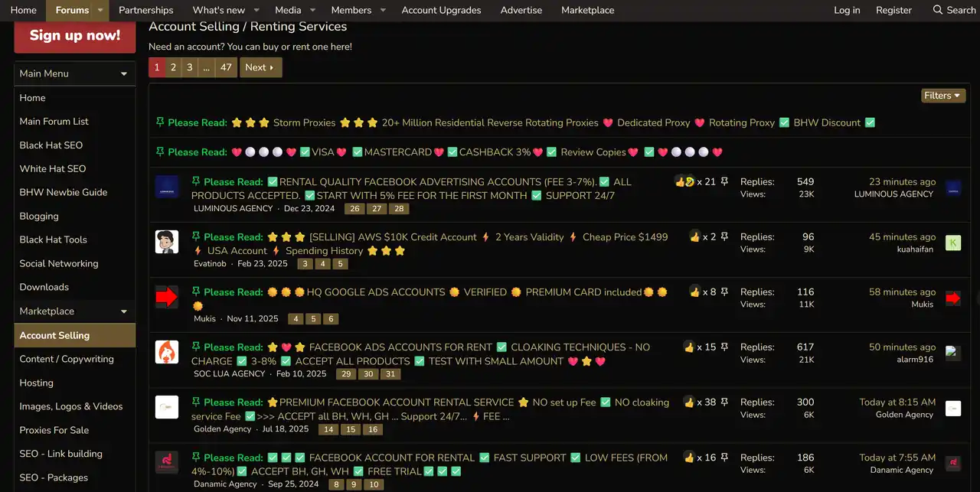Image resolution: width=980 pixels, height=492 pixels.
Task: Select Account Selling in the sidebar
Action: (x=53, y=334)
